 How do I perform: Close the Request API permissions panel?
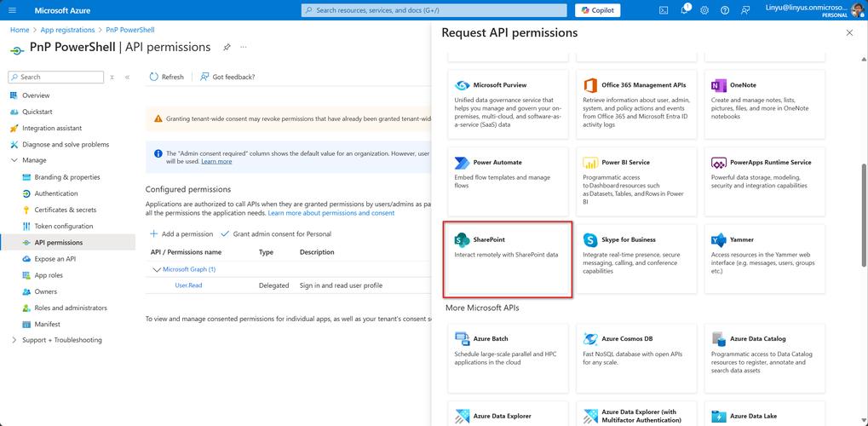tap(849, 33)
